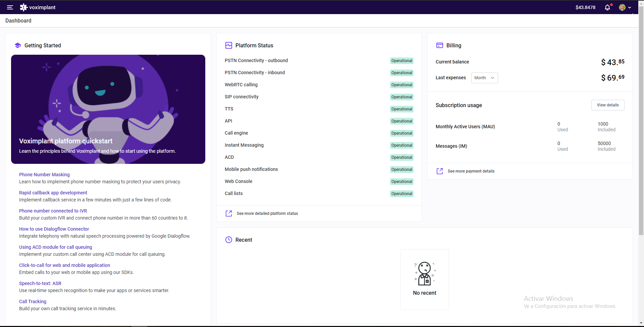The image size is (644, 327).
Task: Click the external link icon beside platform status
Action: point(229,214)
